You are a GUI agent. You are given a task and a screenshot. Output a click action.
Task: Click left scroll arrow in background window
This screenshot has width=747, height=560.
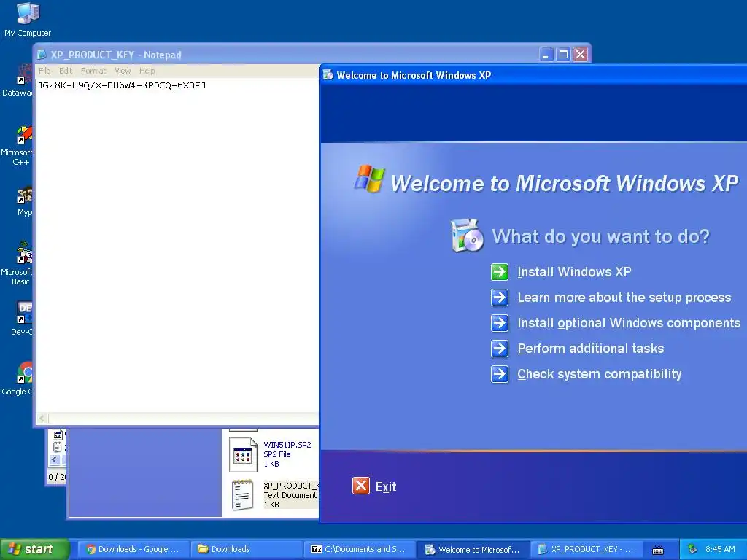click(x=54, y=460)
